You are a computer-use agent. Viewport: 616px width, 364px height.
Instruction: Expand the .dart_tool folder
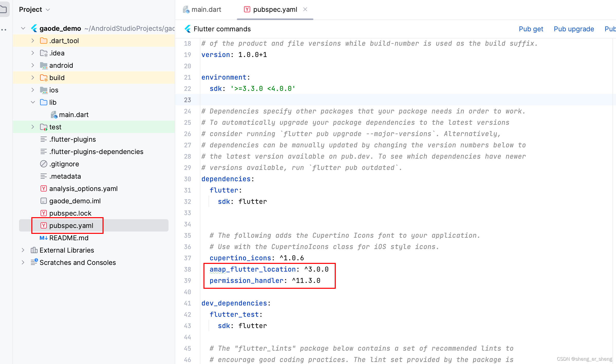(x=33, y=41)
